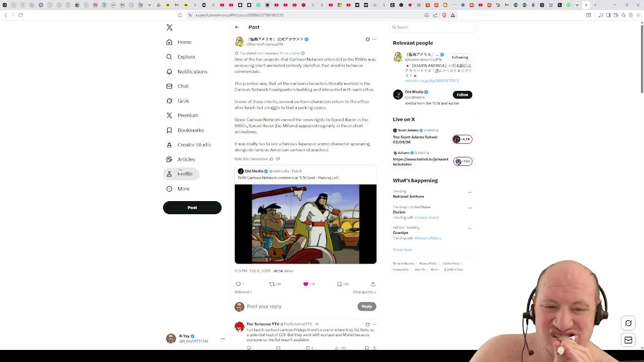This screenshot has height=362, width=644.
Task: Open a new browser tab
Action: pos(595,5)
